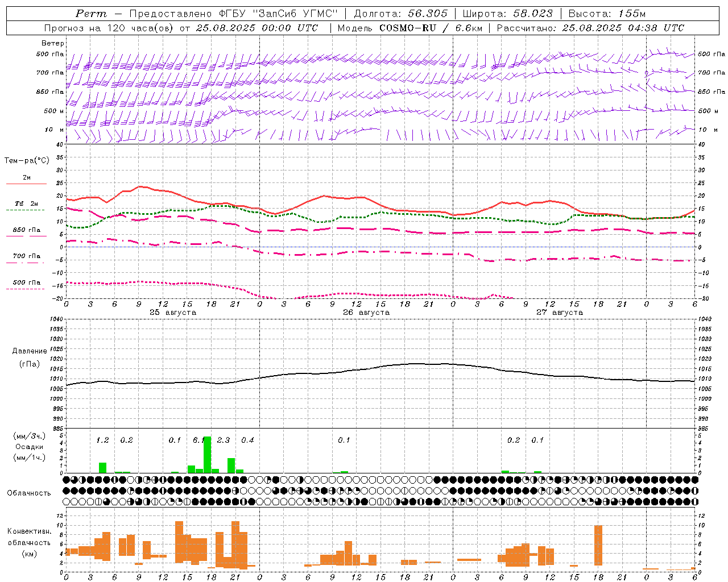This screenshot has height=582, width=728.
Task: Click the Тем-ра(°C) temperature panel label
Action: tap(27, 160)
